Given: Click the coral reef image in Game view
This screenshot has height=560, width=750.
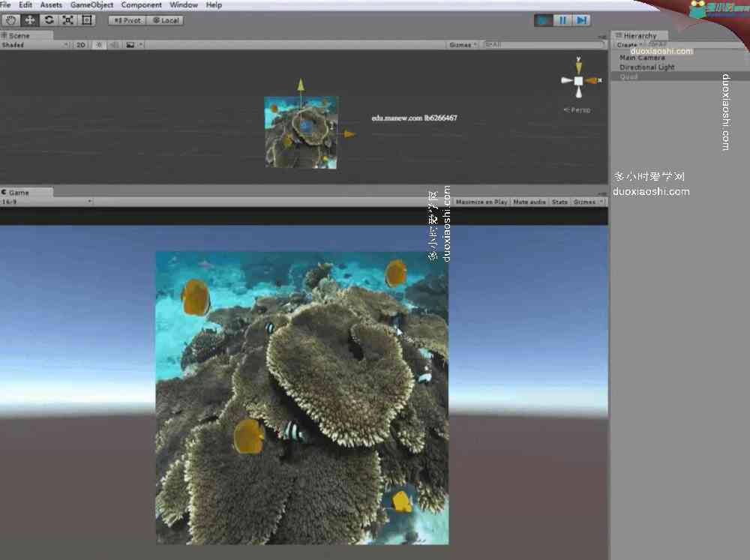Looking at the screenshot, I should [302, 398].
